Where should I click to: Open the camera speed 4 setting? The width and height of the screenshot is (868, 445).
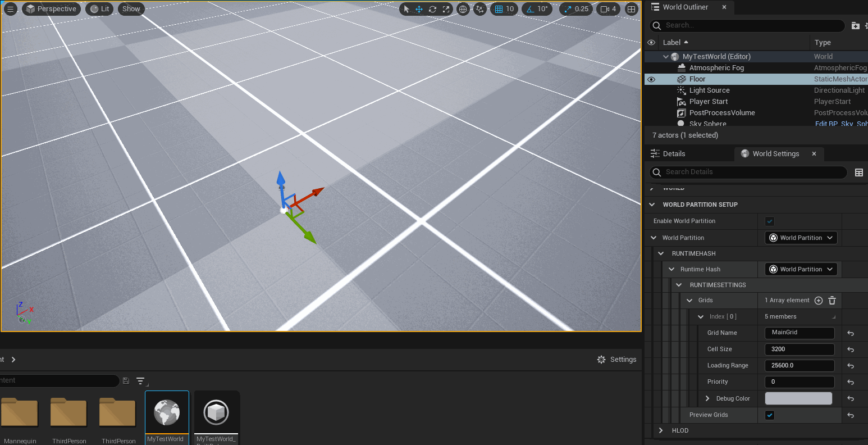click(x=609, y=9)
